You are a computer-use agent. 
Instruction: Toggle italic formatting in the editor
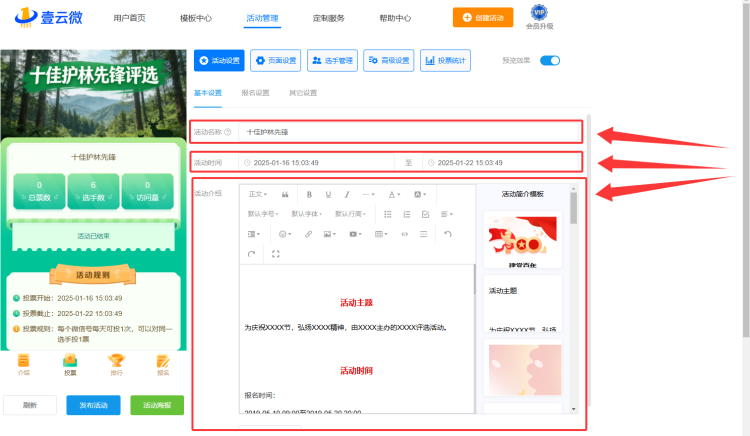coord(347,195)
